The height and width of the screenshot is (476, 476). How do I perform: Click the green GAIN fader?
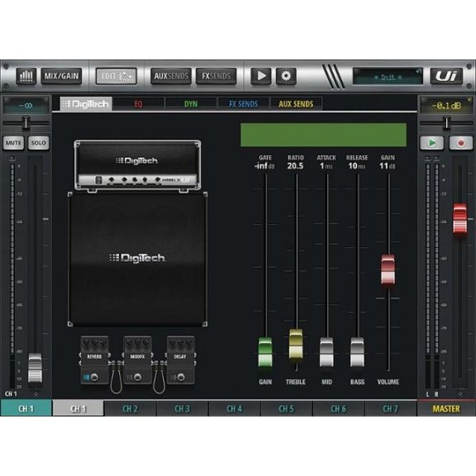pos(265,352)
